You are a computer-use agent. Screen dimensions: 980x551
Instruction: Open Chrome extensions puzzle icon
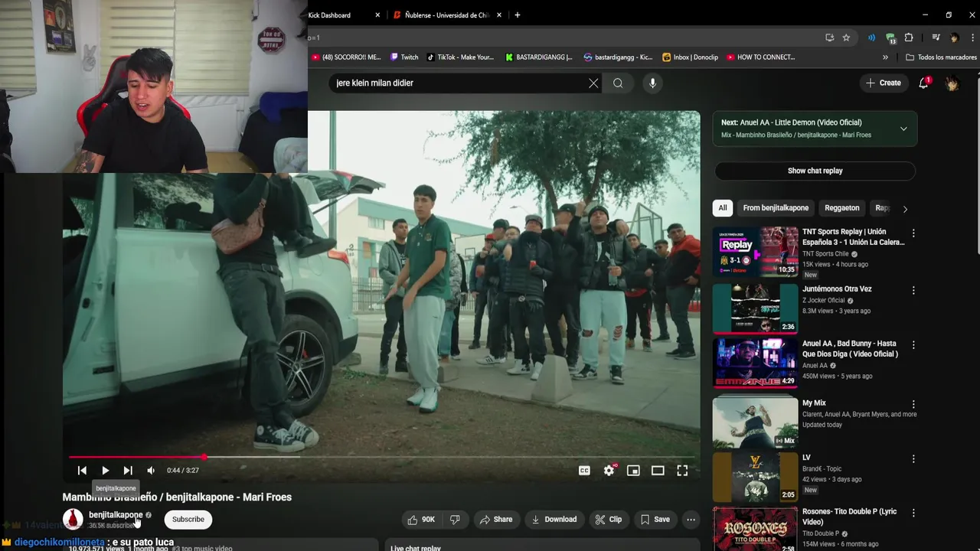click(909, 37)
